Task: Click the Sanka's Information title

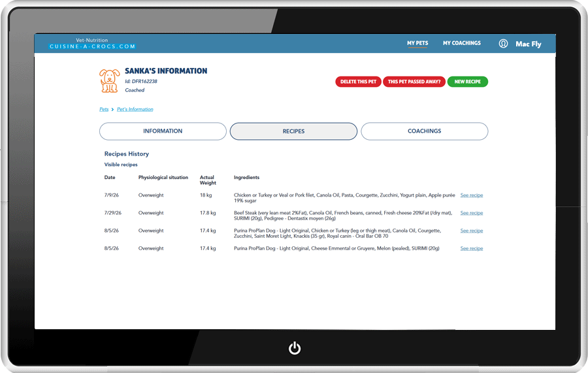Action: (x=166, y=71)
